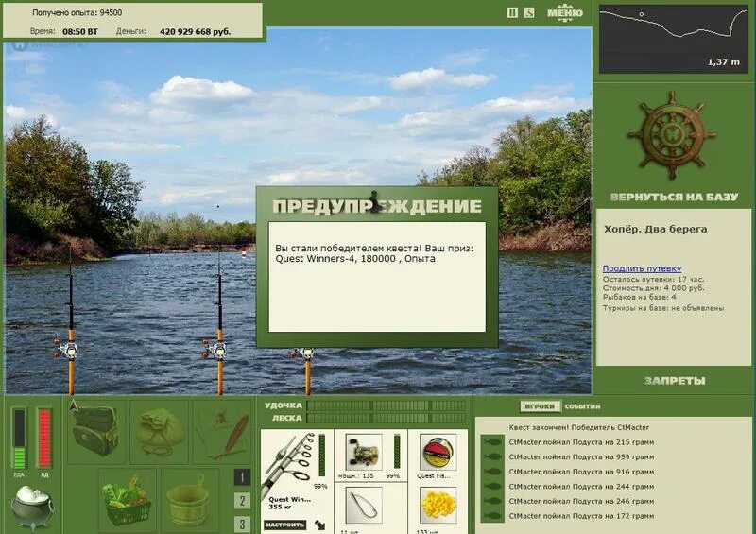Click the red alcohol level meter

point(44,438)
